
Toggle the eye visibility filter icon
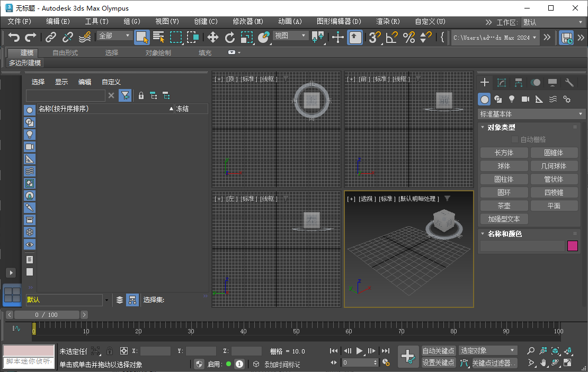pos(30,244)
